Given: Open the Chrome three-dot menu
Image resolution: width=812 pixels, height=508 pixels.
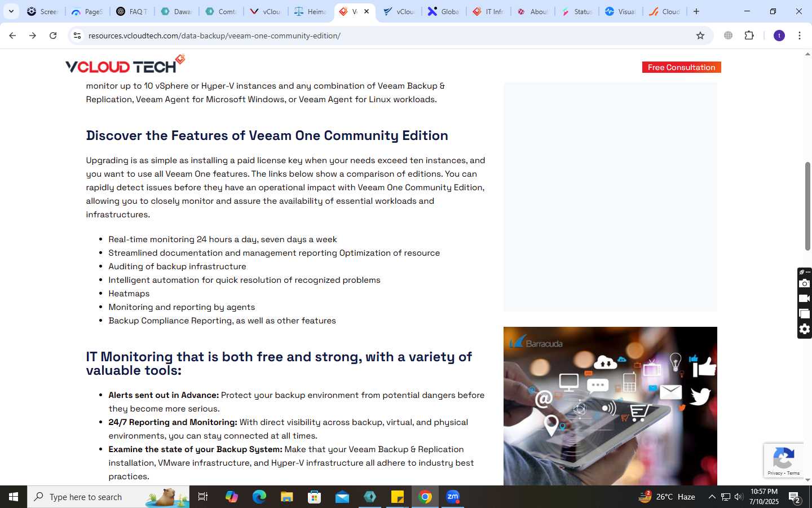Looking at the screenshot, I should pyautogui.click(x=800, y=36).
